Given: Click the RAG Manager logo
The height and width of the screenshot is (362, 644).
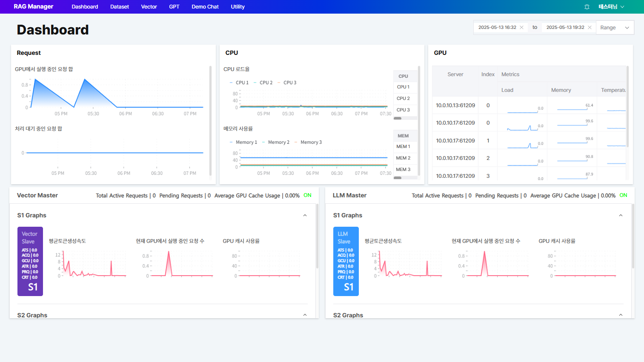Looking at the screenshot, I should [34, 7].
